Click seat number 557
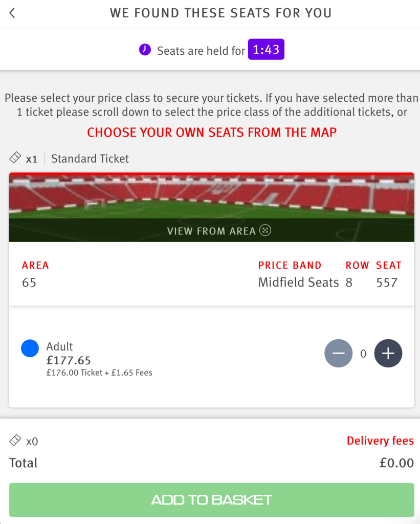Image resolution: width=420 pixels, height=524 pixels. pos(387,282)
